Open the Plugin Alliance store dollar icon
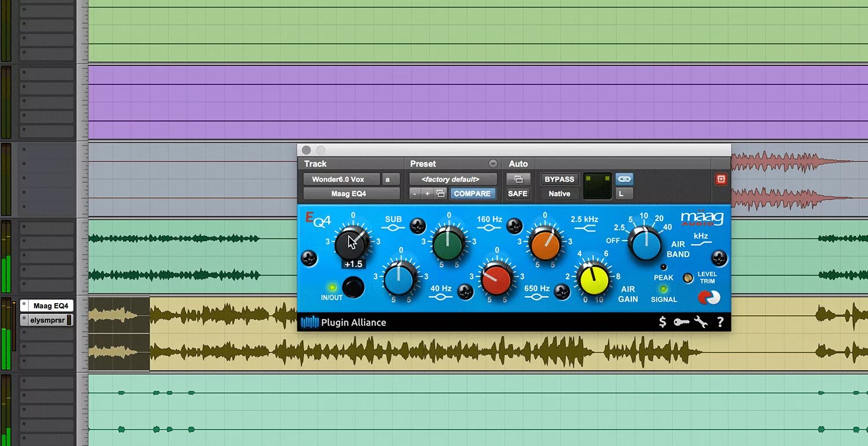 pyautogui.click(x=663, y=322)
